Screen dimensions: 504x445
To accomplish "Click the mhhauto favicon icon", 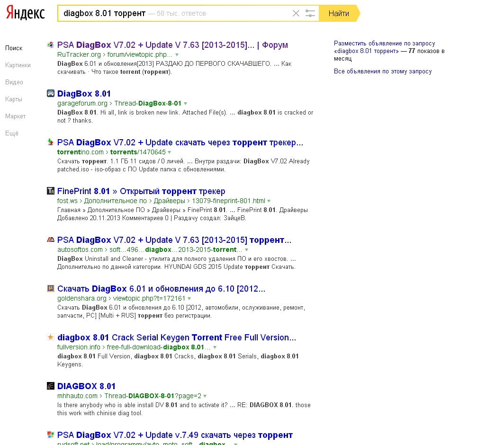I will [x=51, y=386].
